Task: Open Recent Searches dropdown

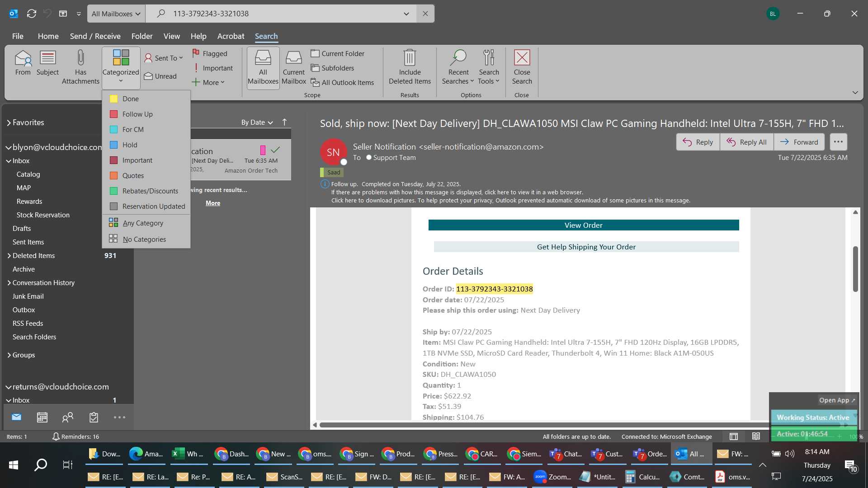Action: coord(458,67)
